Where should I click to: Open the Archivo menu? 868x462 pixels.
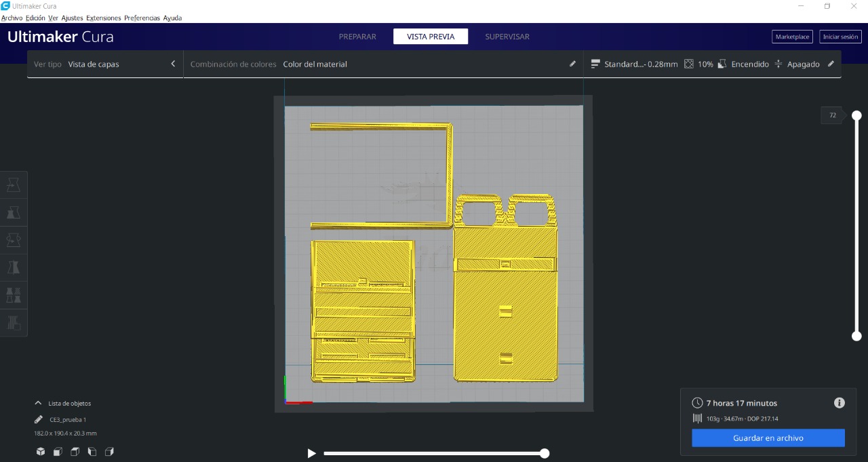click(x=12, y=18)
